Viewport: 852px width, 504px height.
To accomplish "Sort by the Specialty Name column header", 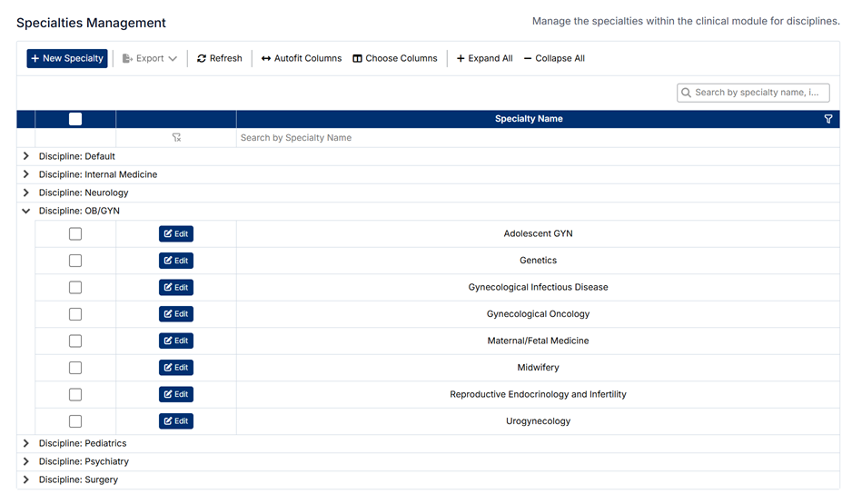I will (529, 119).
